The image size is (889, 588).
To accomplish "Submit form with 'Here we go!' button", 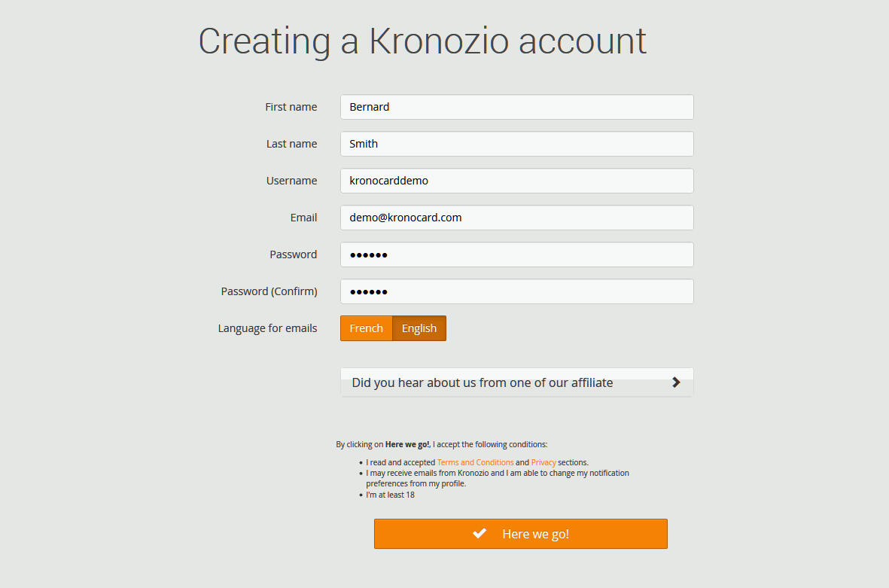I will coord(520,534).
